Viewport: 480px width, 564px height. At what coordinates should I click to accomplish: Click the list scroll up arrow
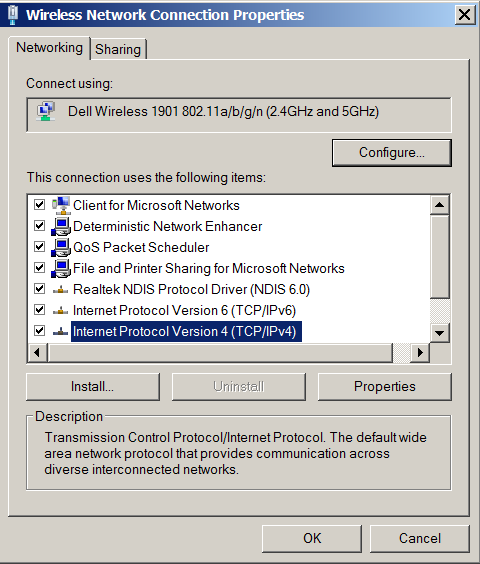coord(439,205)
